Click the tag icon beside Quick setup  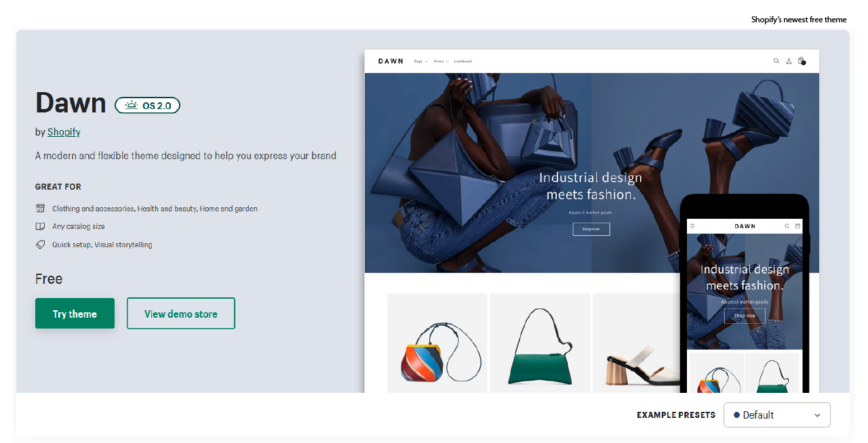click(41, 245)
